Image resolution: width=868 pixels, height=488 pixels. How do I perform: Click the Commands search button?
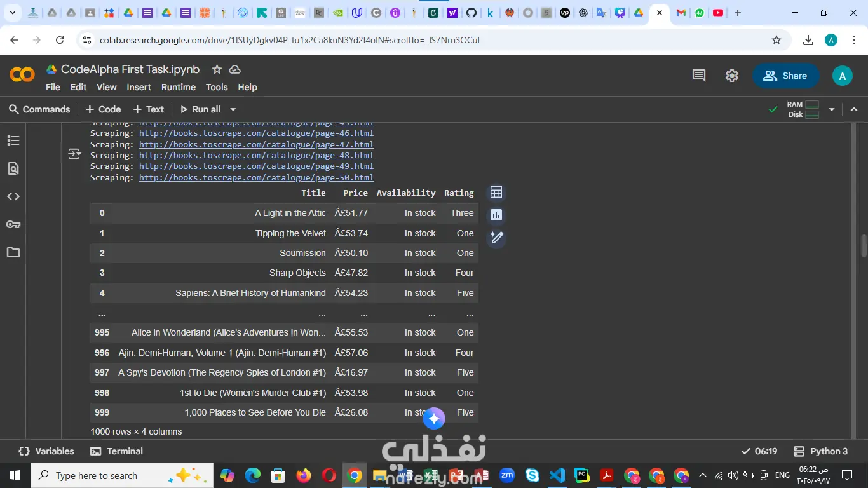click(x=39, y=109)
